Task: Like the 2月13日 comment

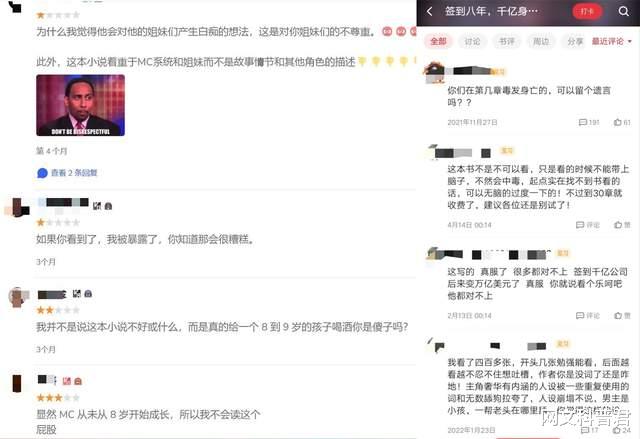Action: pyautogui.click(x=622, y=315)
